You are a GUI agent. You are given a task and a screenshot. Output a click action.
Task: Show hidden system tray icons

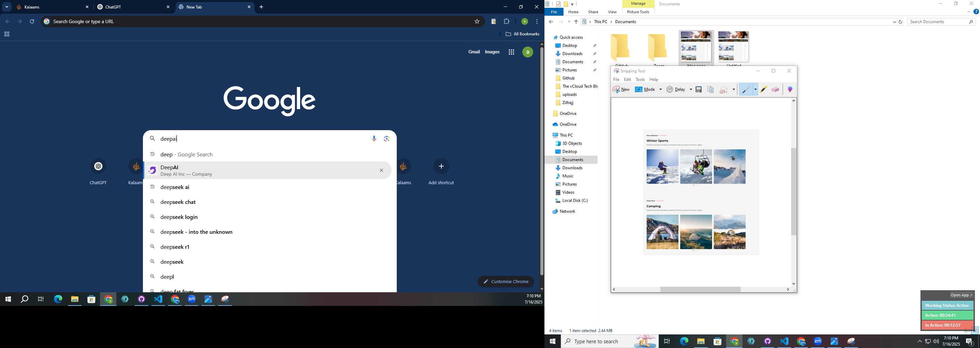[919, 341]
